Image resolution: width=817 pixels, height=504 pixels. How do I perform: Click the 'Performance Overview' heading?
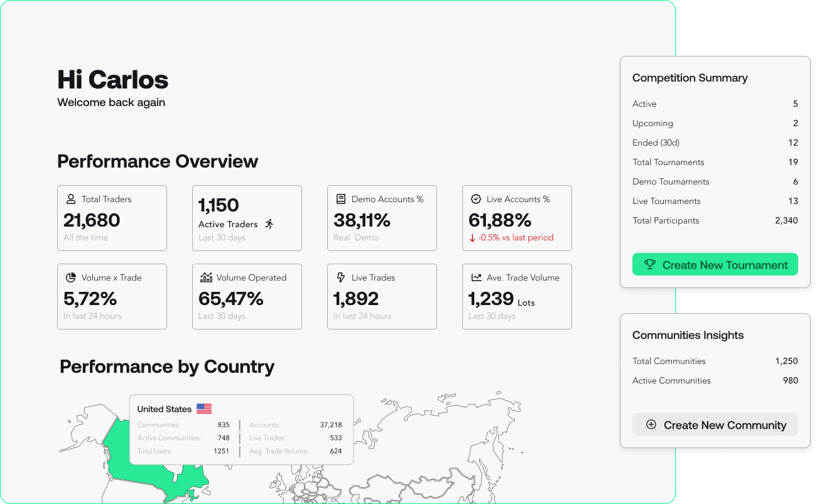158,161
